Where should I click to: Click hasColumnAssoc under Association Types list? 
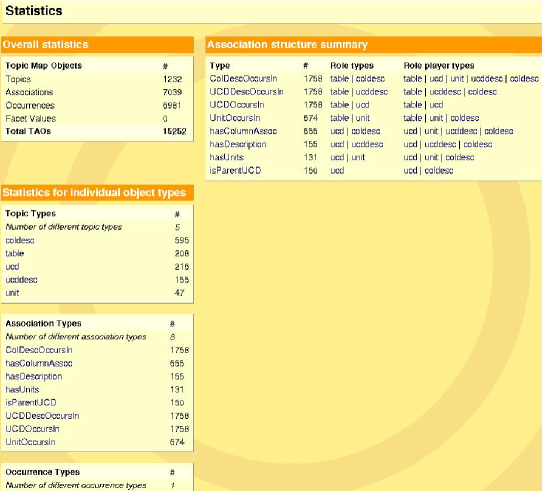(39, 363)
